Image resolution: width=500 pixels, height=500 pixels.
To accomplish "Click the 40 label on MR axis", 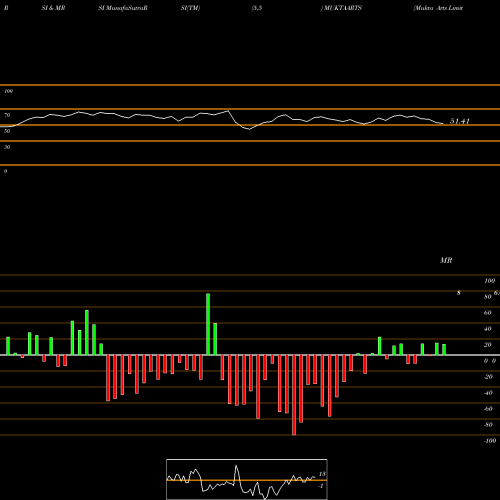I will [x=488, y=329].
